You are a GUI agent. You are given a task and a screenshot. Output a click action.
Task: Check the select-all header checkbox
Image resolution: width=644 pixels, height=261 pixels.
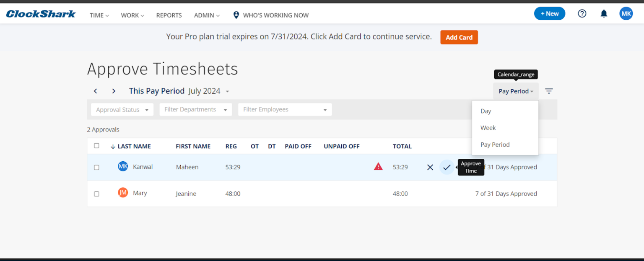[x=96, y=145]
